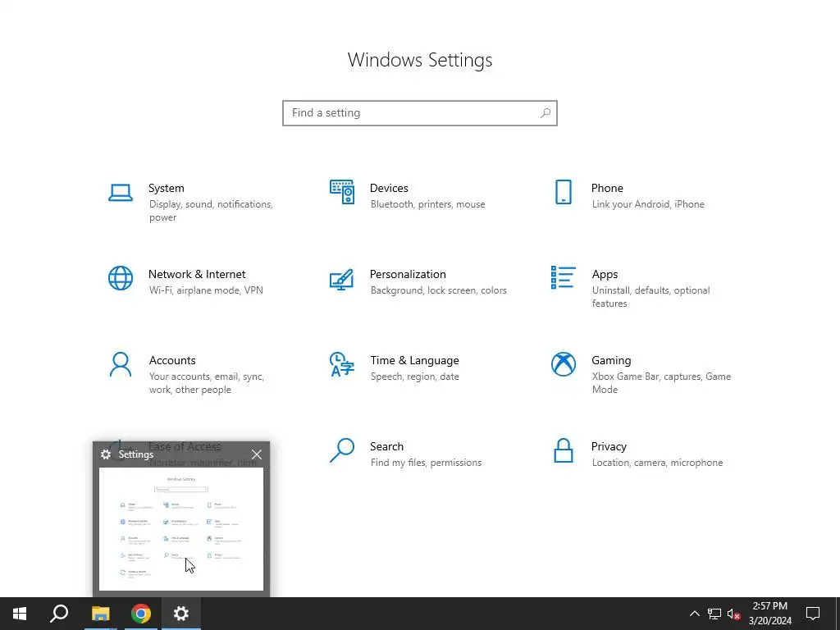Click the muted volume tray icon
840x630 pixels.
coord(733,614)
